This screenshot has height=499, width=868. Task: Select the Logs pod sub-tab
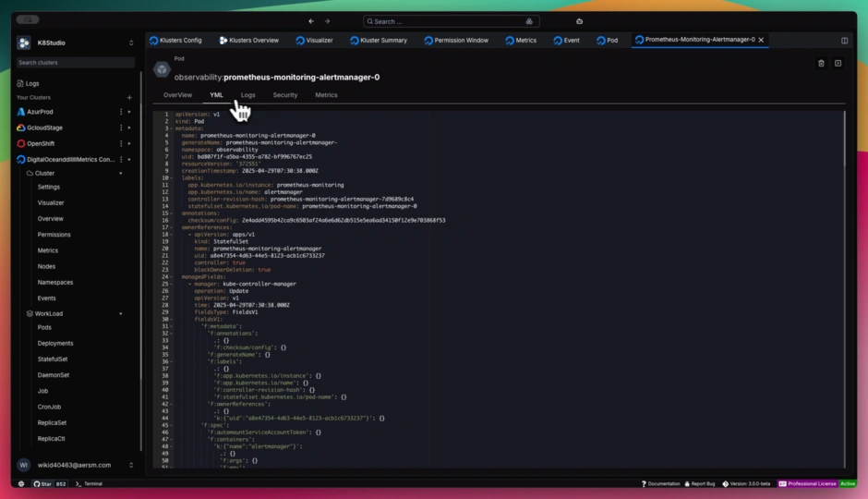(x=248, y=95)
